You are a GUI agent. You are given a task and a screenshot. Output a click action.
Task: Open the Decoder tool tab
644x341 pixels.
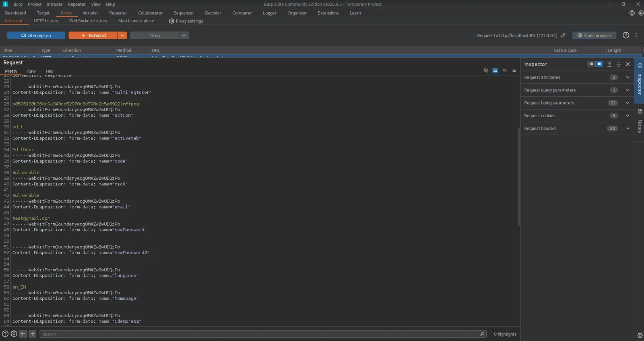(213, 13)
